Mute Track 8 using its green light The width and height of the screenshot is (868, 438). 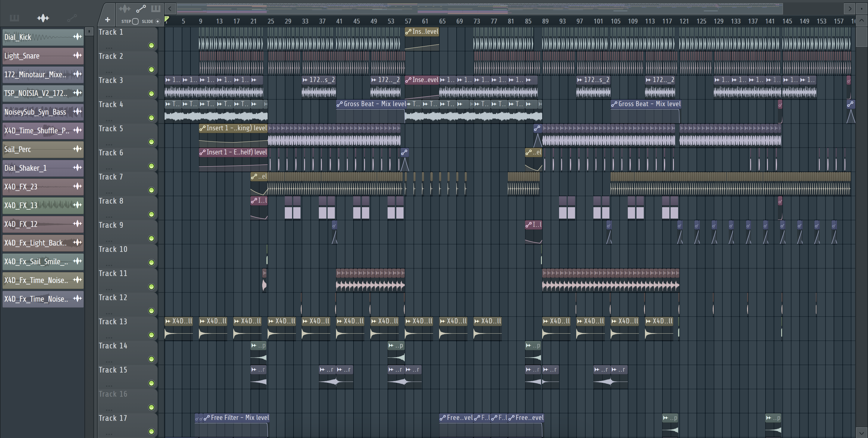(151, 214)
